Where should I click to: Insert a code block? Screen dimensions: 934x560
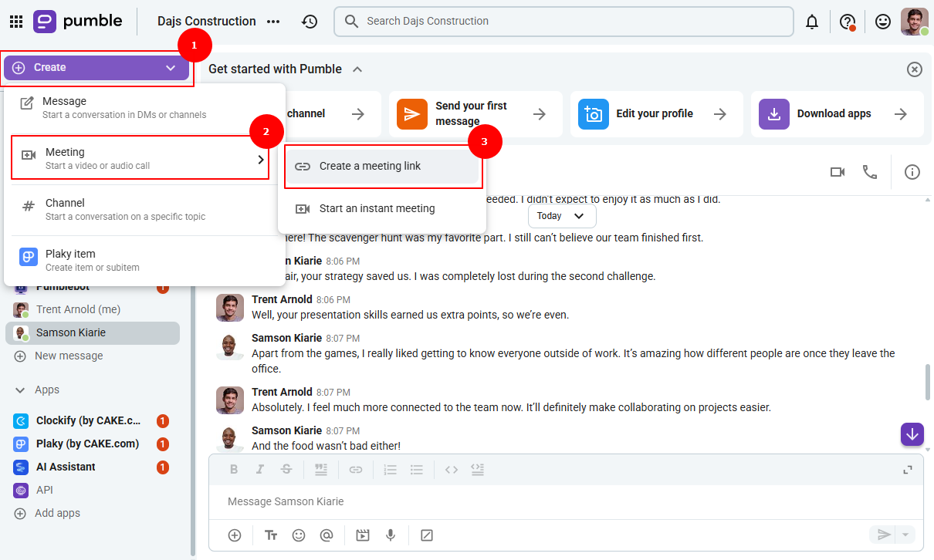[x=478, y=469]
